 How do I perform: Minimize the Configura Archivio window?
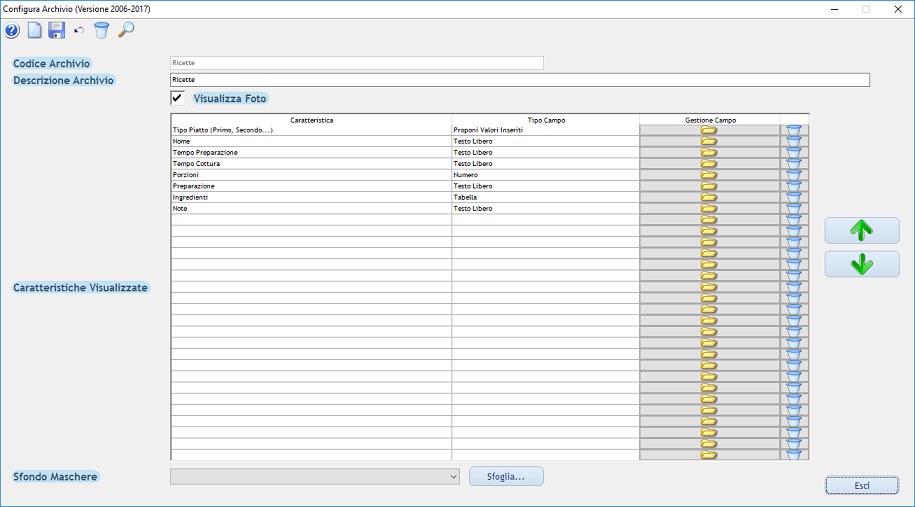(834, 9)
